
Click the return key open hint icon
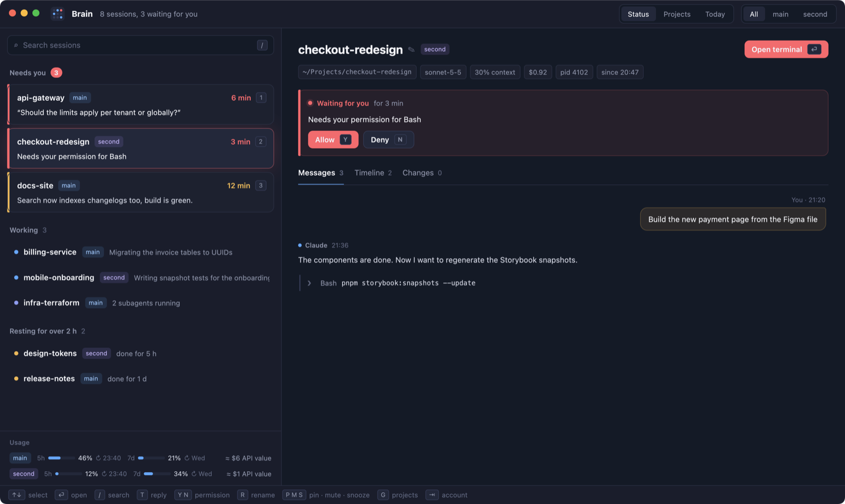pyautogui.click(x=61, y=495)
